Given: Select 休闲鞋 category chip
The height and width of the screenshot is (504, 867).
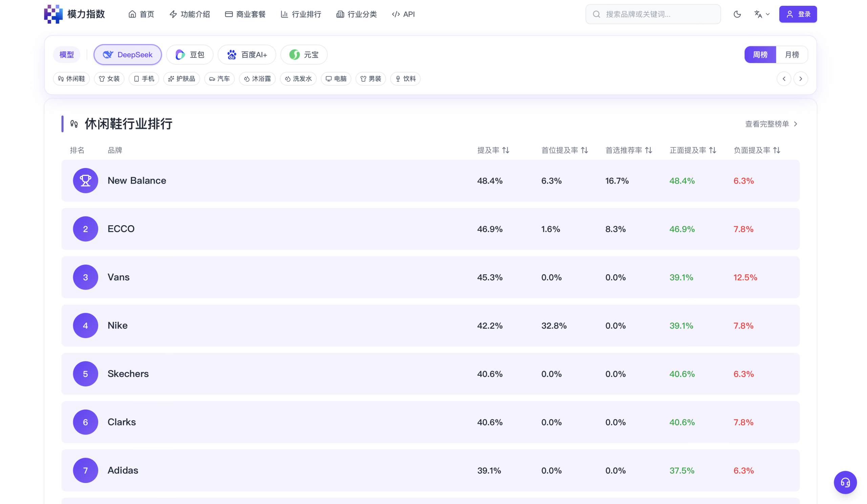Looking at the screenshot, I should pyautogui.click(x=71, y=79).
